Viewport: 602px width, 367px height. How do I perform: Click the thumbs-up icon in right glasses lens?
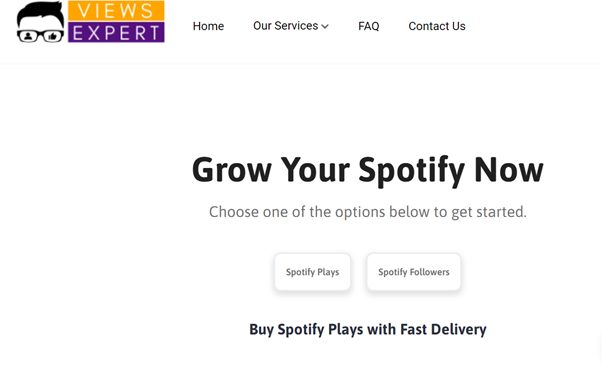coord(53,36)
